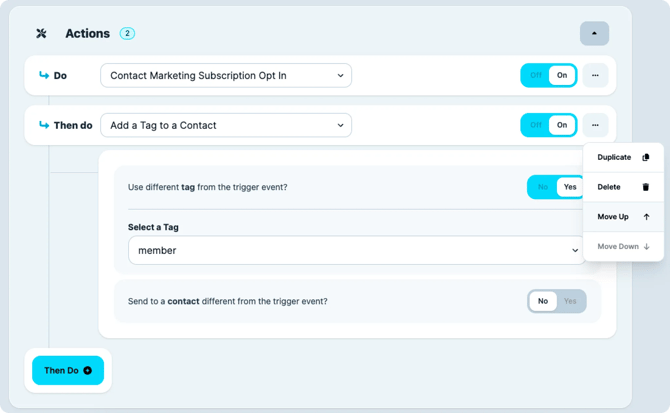Open the three-dot menu for Then do action
Viewport: 670px width, 413px height.
click(595, 125)
